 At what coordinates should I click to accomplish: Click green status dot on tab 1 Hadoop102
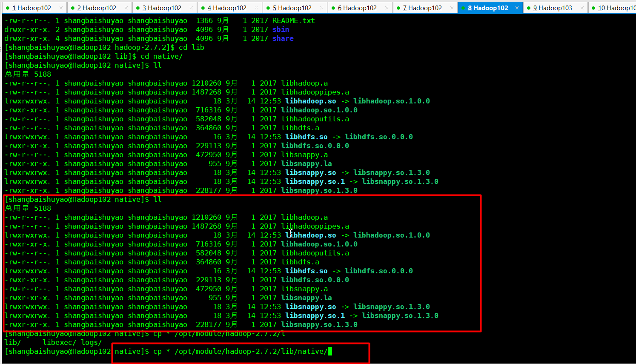tap(8, 8)
